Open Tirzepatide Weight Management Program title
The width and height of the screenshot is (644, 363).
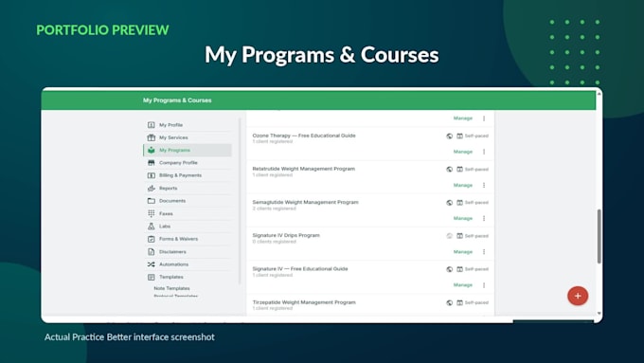point(304,302)
